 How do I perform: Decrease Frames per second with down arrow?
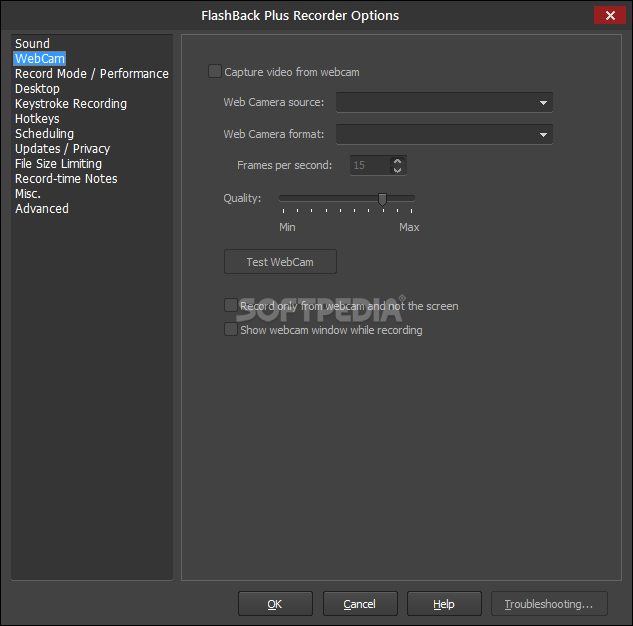coord(398,170)
